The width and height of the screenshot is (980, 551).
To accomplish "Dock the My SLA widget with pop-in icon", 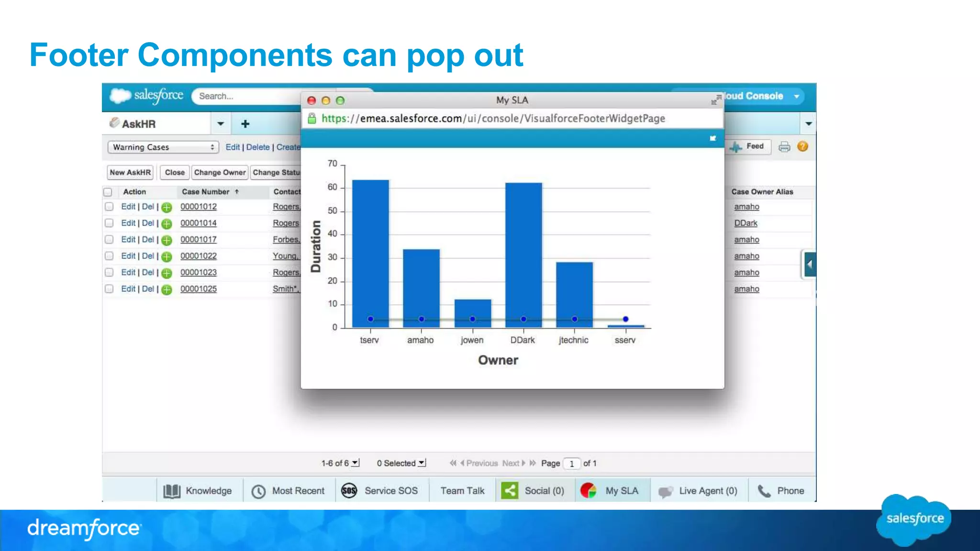I will (713, 138).
